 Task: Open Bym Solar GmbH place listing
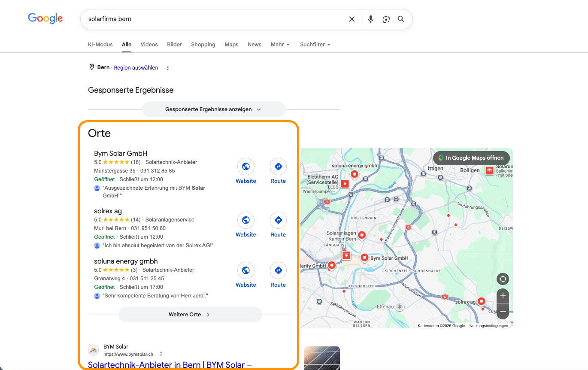[x=121, y=154]
